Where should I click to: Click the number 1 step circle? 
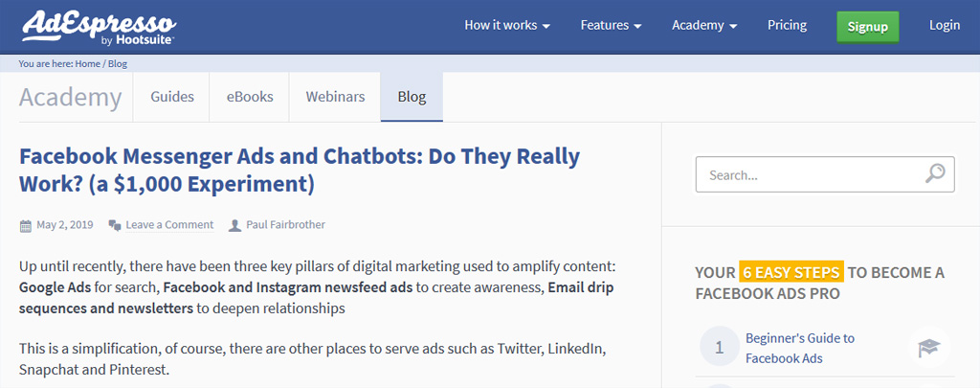720,347
